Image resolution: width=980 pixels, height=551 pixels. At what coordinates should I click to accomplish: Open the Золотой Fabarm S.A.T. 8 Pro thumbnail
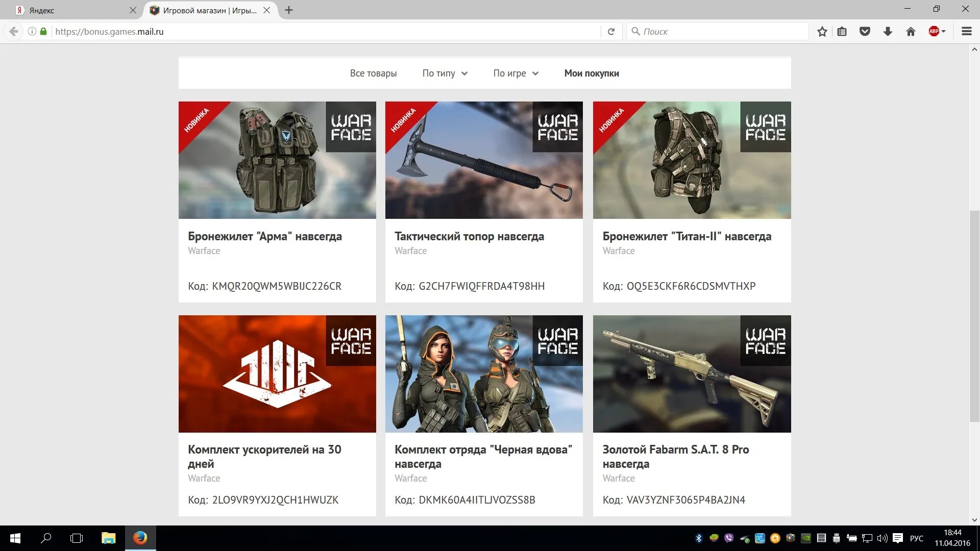pyautogui.click(x=692, y=374)
